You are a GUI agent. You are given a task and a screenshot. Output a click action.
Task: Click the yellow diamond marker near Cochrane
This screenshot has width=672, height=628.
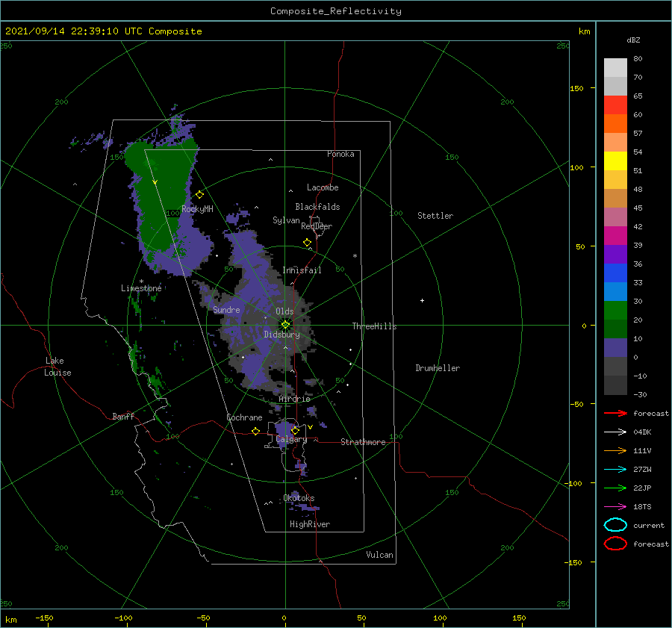tap(255, 431)
